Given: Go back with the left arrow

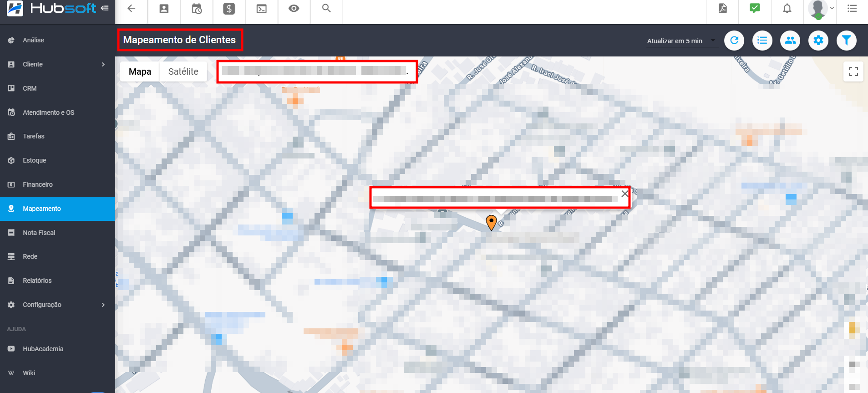Looking at the screenshot, I should [132, 8].
